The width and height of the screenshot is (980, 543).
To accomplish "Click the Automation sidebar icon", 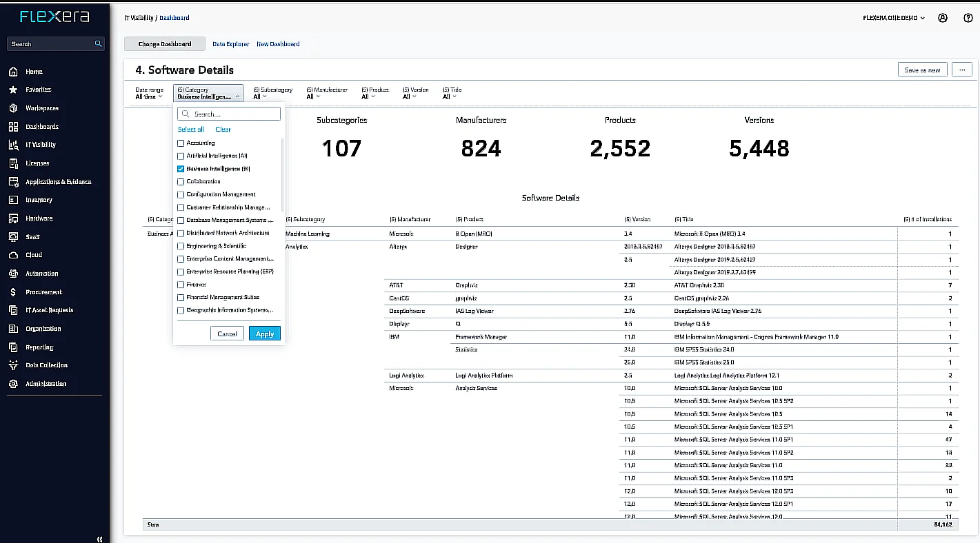I will point(12,274).
